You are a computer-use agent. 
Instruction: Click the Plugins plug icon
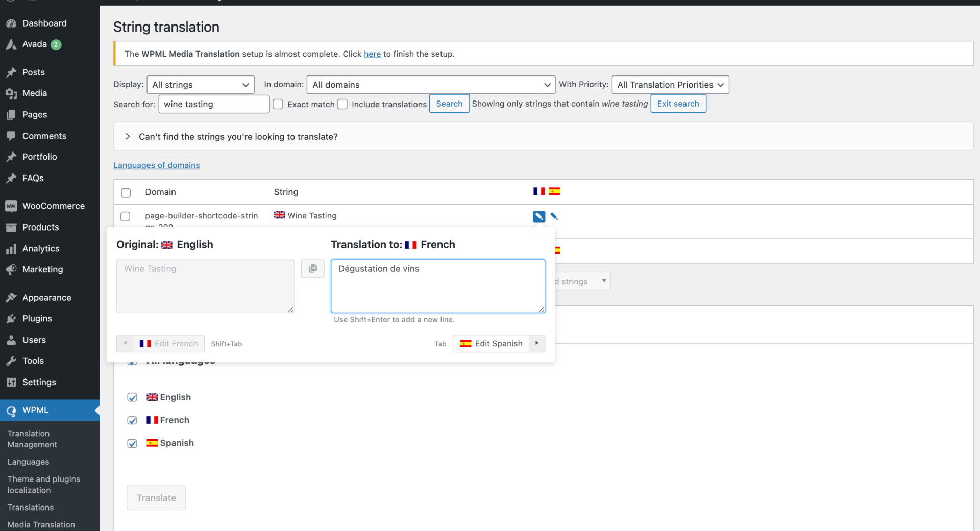(x=11, y=319)
